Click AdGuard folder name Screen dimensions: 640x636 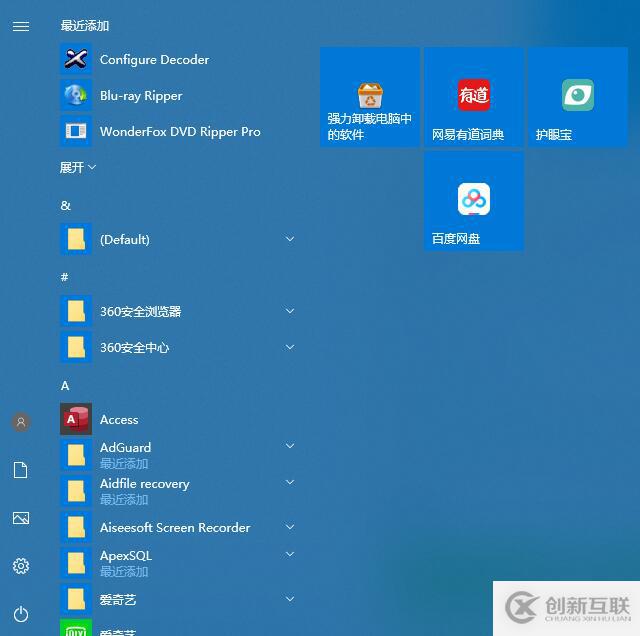125,448
